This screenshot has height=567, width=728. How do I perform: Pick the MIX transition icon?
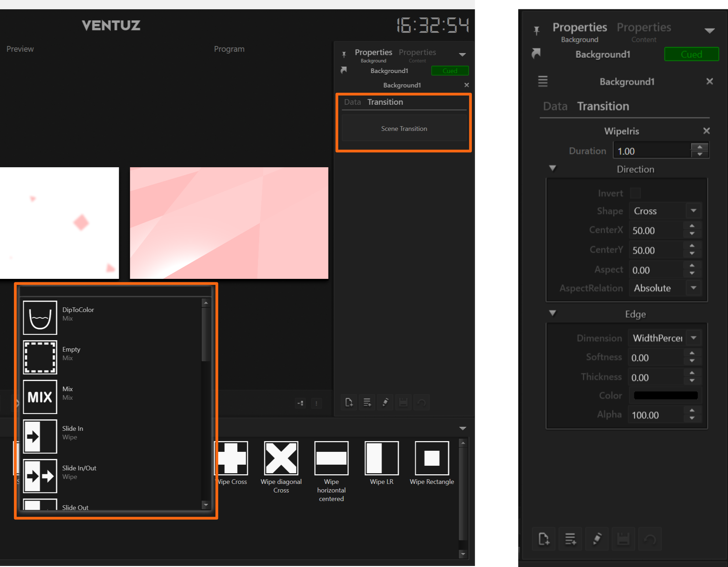40,397
